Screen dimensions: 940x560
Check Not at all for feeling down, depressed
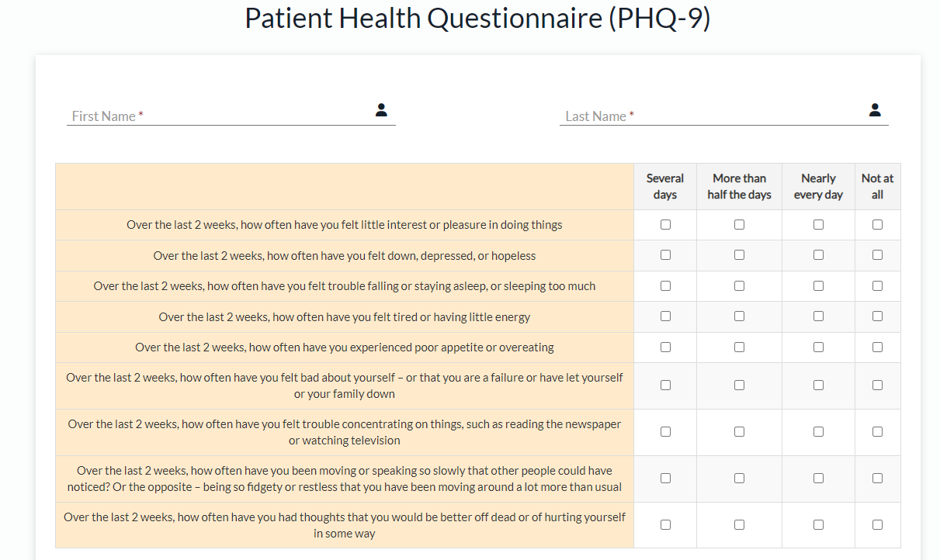coord(877,255)
